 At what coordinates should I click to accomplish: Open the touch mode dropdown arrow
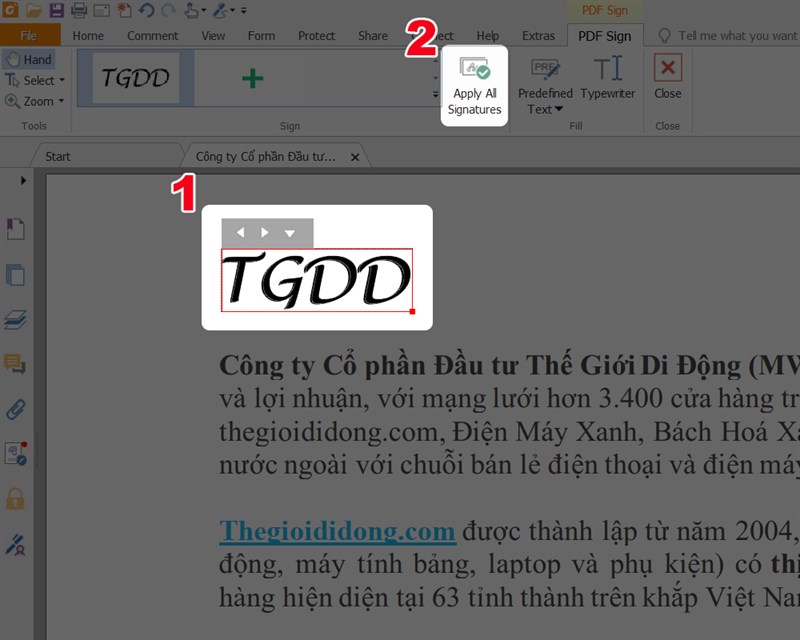pyautogui.click(x=203, y=10)
